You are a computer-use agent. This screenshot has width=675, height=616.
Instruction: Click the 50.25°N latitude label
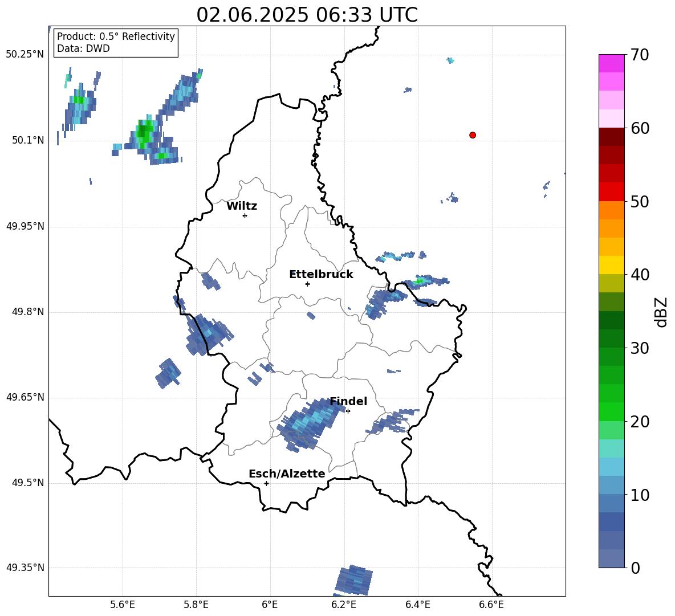25,55
